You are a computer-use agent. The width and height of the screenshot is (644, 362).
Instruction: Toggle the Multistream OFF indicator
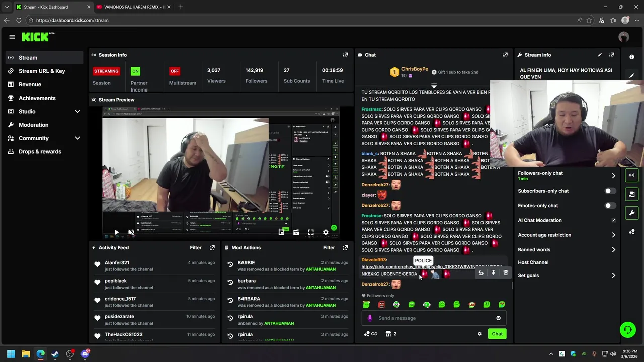[175, 71]
